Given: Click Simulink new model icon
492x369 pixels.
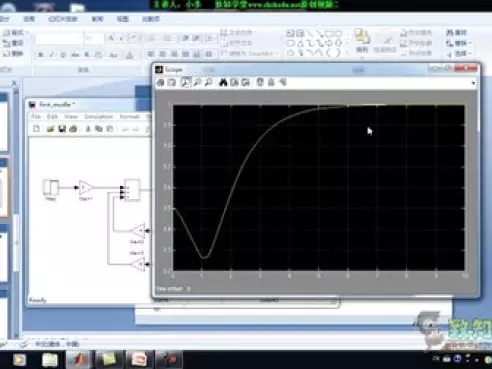Looking at the screenshot, I should click(x=37, y=129).
